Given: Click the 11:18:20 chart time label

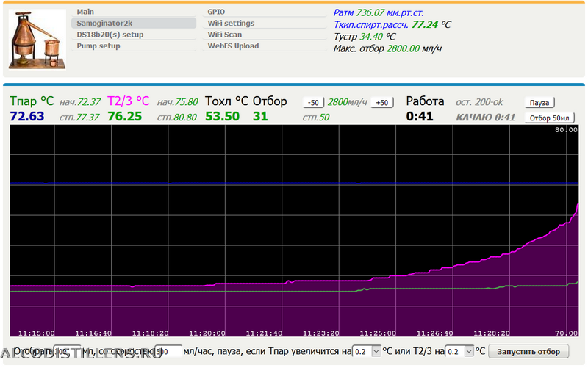Looking at the screenshot, I should pos(150,333).
